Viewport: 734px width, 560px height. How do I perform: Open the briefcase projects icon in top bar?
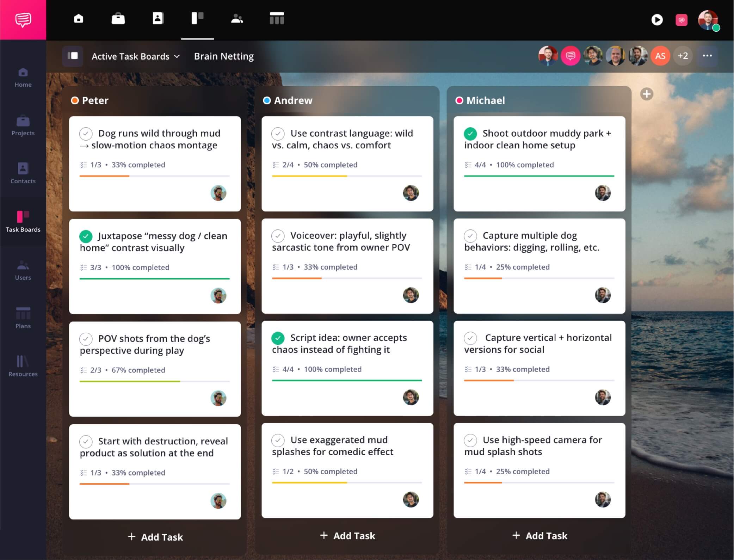(118, 18)
